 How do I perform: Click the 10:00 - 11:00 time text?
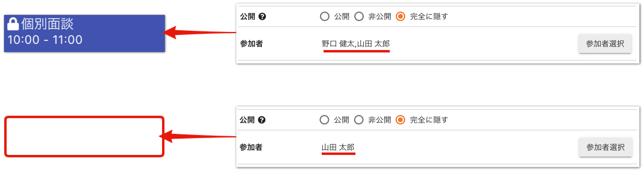tap(45, 40)
